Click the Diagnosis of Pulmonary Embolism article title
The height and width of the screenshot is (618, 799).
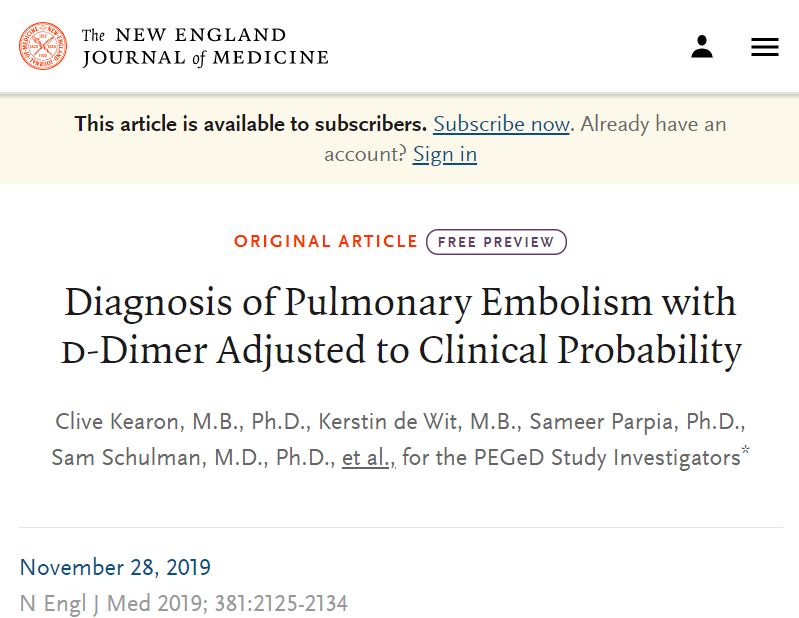point(400,326)
